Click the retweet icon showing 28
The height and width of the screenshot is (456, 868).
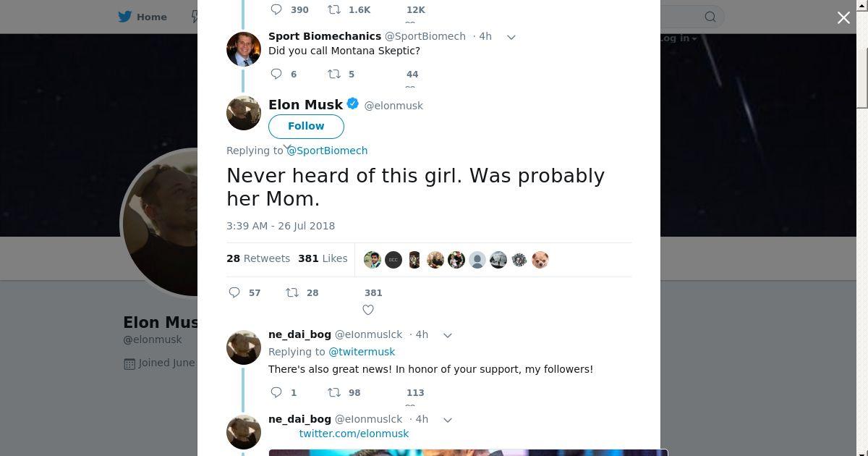click(292, 292)
